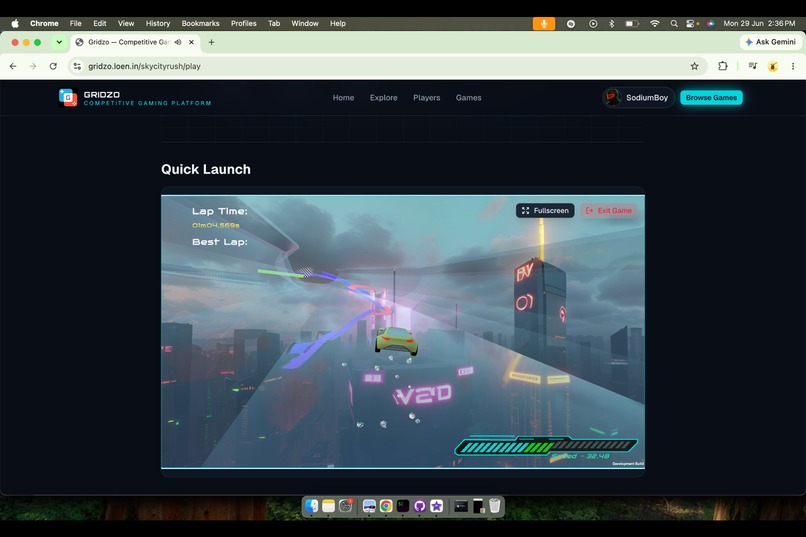The height and width of the screenshot is (537, 806).
Task: Open the Home nav link
Action: 343,98
